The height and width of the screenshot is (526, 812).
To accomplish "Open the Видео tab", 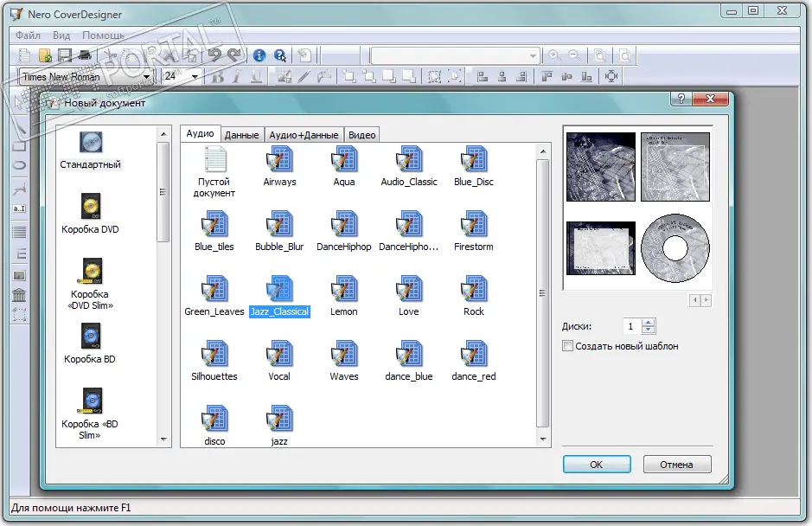I will click(x=361, y=135).
